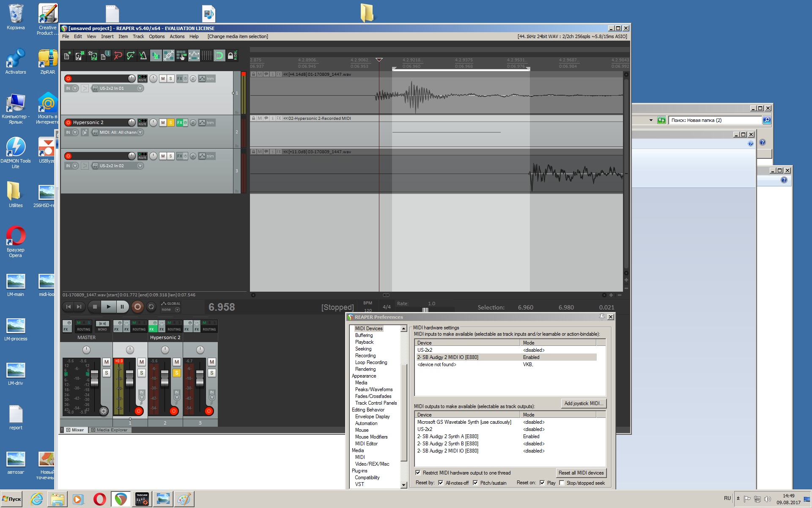Viewport: 812px width, 508px height.
Task: Click Reset all MIDI devices button
Action: point(581,473)
